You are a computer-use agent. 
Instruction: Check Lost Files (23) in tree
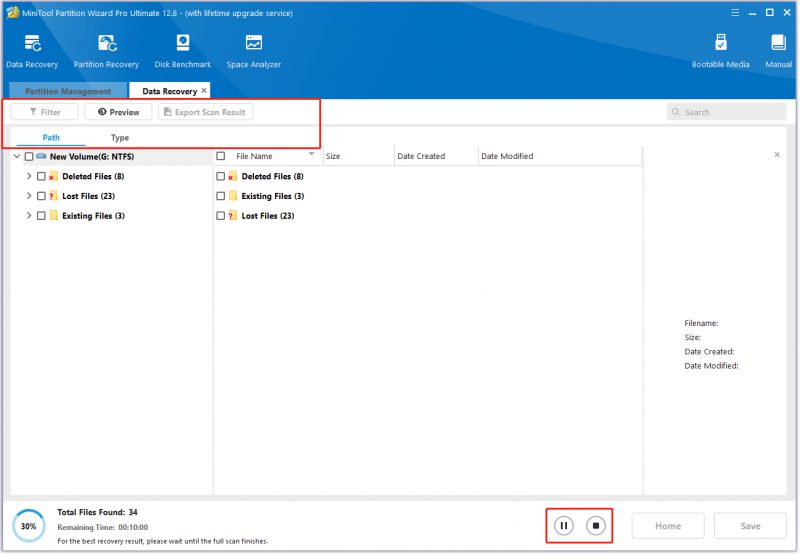pyautogui.click(x=41, y=196)
